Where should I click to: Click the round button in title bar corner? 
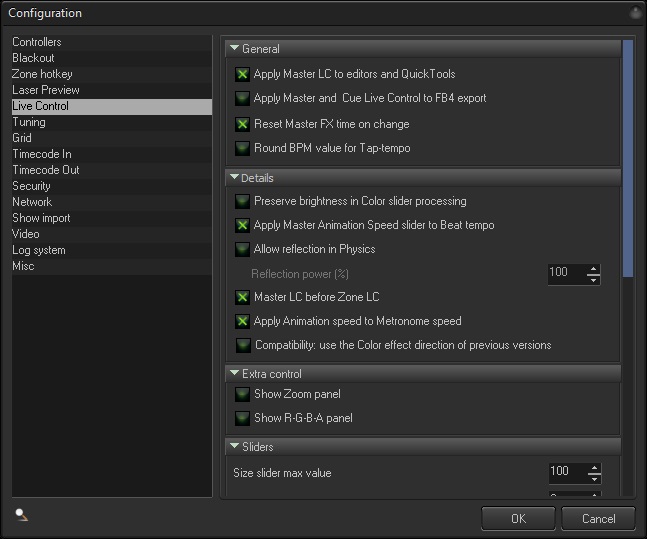(635, 13)
